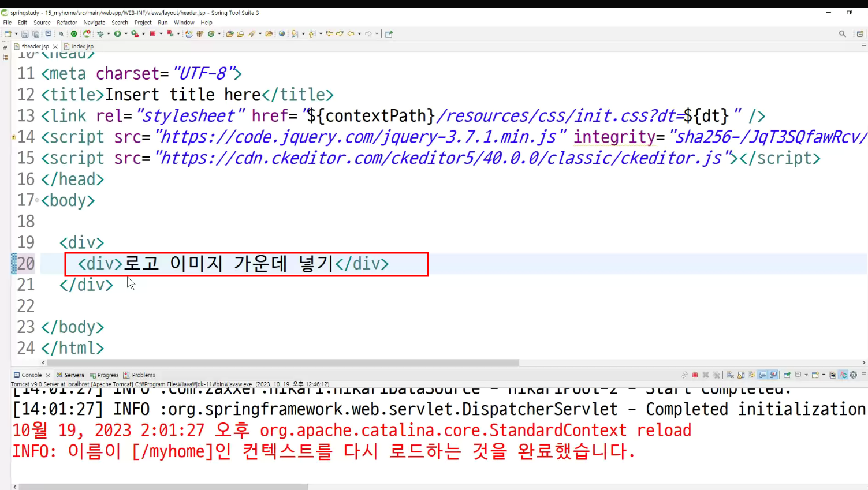Click the console Preferences gear icon

click(853, 375)
